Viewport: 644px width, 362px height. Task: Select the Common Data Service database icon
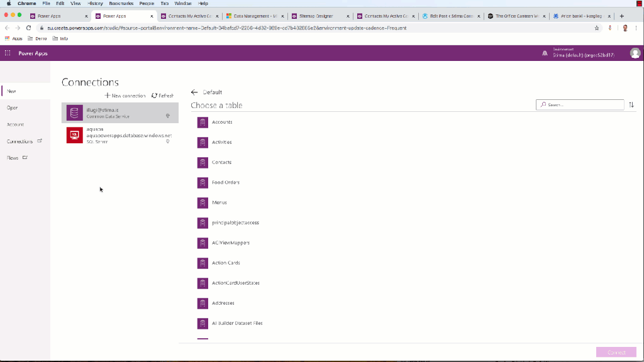(x=74, y=112)
